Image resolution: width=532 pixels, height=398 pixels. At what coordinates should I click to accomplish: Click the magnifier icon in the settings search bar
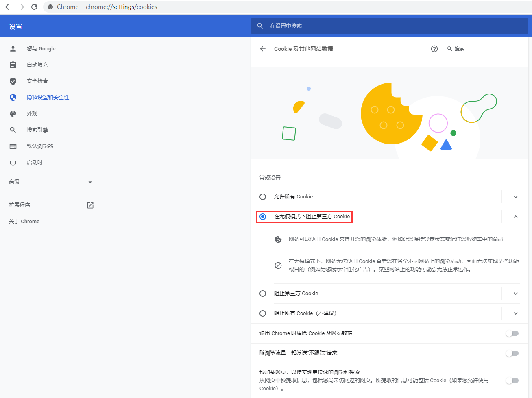click(260, 26)
